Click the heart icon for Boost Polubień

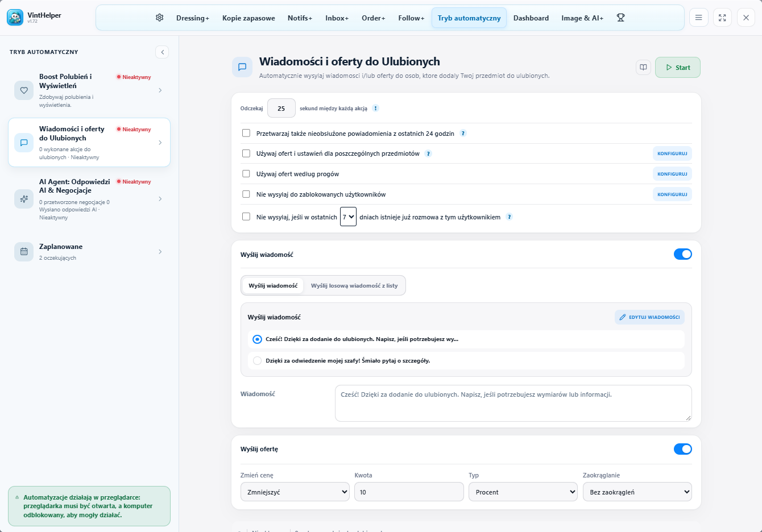coord(24,90)
